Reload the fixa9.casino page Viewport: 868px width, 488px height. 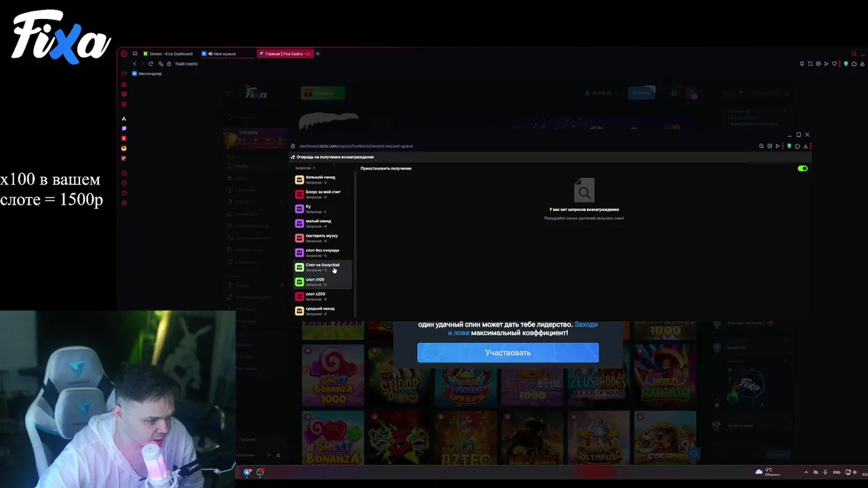pos(151,64)
